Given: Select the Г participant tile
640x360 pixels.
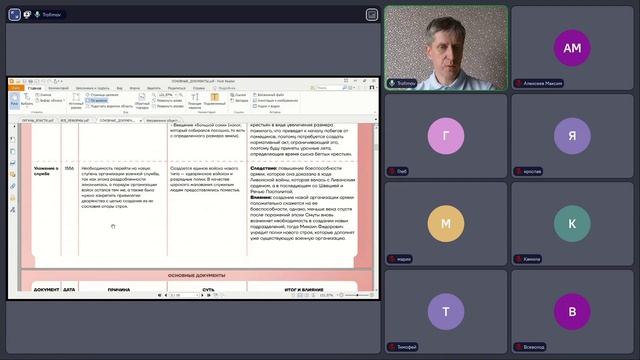Looking at the screenshot, I should (x=446, y=136).
